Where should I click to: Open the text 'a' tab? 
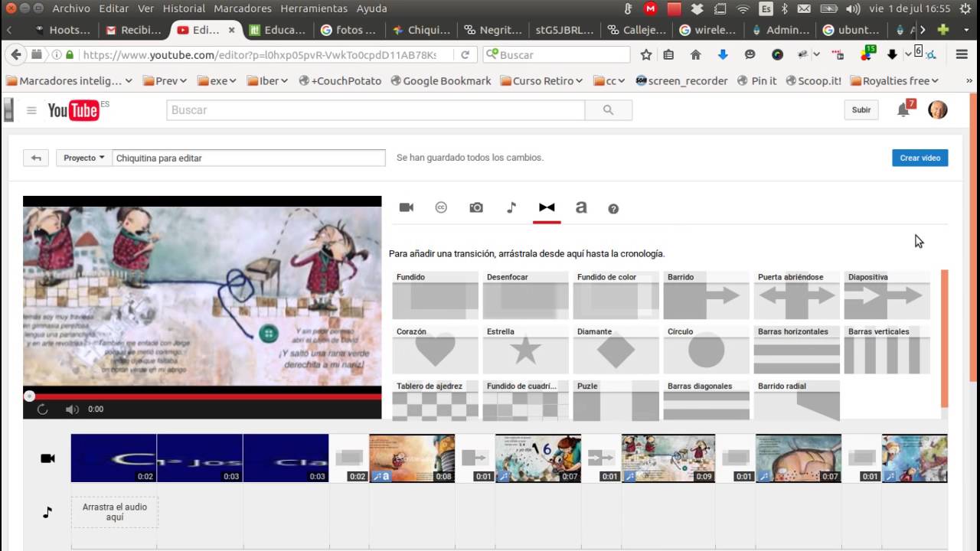(x=581, y=207)
